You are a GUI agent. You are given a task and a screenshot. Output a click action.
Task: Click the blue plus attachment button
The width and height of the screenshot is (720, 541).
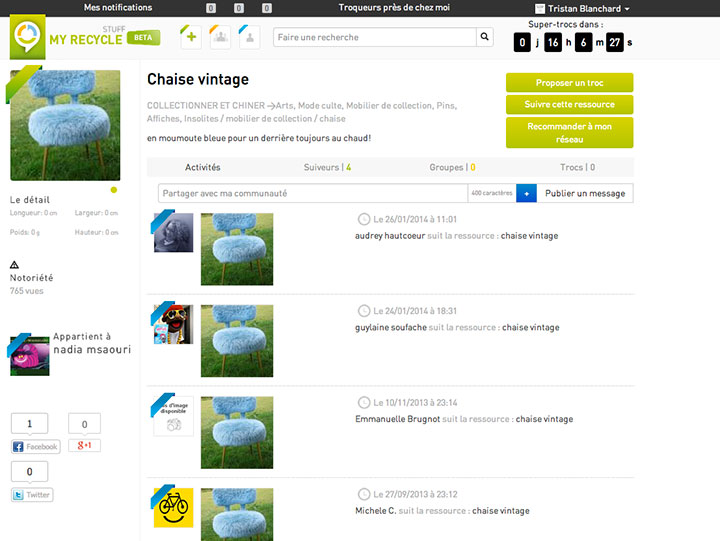(x=526, y=193)
